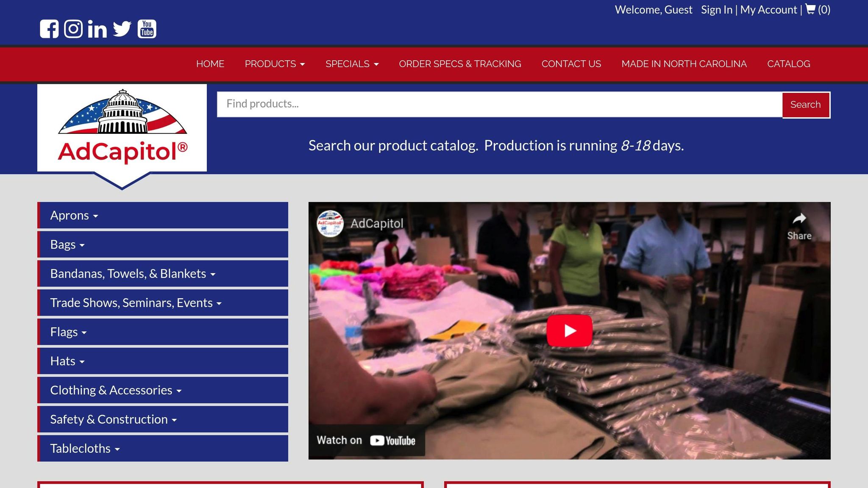Click Watch on YouTube link
Viewport: 868px width, 488px height.
coord(366,441)
